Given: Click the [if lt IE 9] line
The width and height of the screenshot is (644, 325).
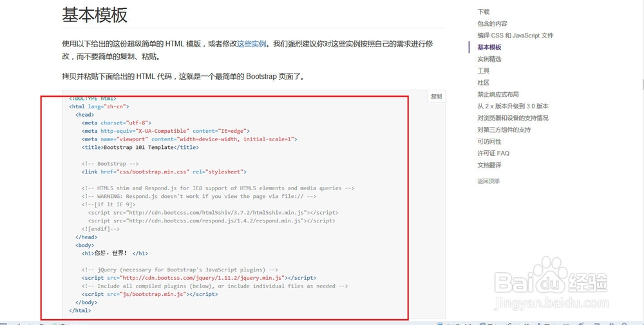Looking at the screenshot, I should pos(108,204).
